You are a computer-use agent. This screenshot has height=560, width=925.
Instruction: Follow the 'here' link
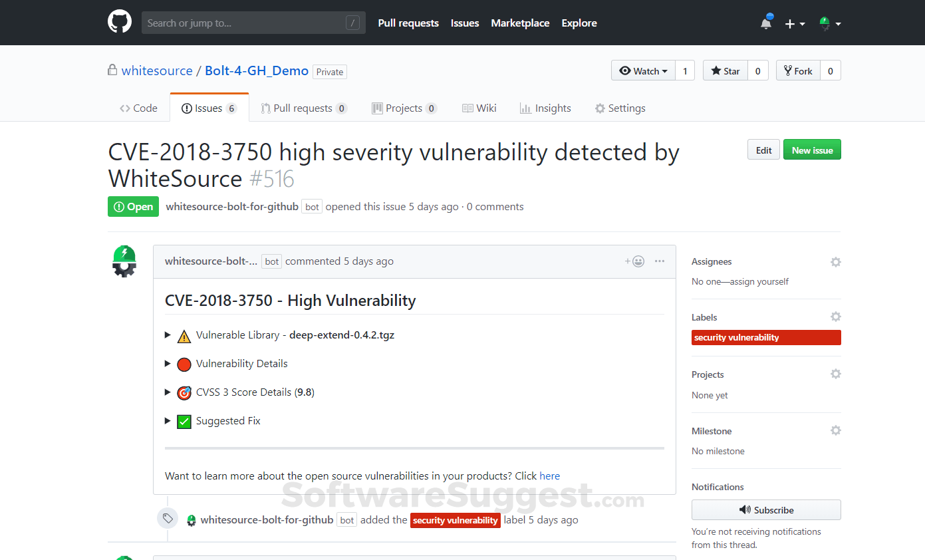pos(549,476)
